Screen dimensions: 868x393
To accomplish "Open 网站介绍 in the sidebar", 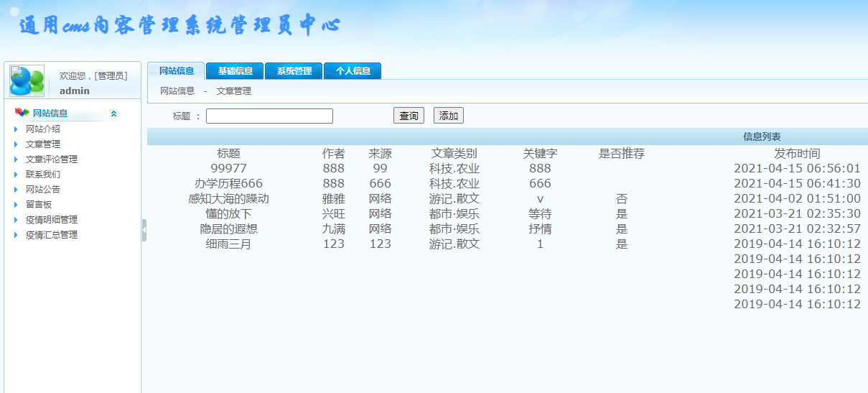I will [43, 129].
